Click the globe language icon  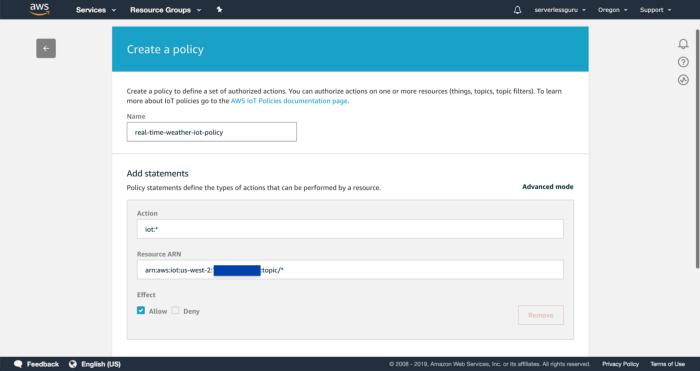73,364
